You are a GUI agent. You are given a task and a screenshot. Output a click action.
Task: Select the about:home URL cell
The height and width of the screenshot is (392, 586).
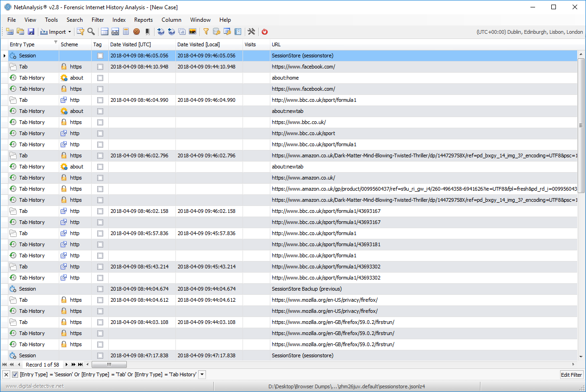[x=424, y=78]
